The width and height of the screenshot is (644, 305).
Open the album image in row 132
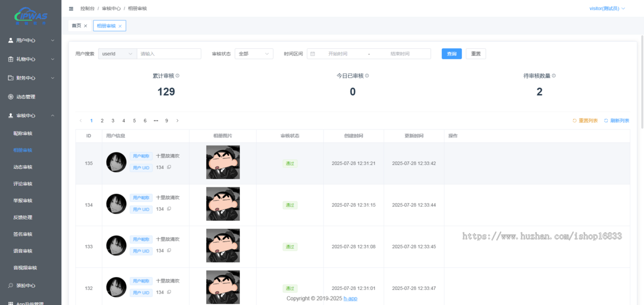[223, 287]
